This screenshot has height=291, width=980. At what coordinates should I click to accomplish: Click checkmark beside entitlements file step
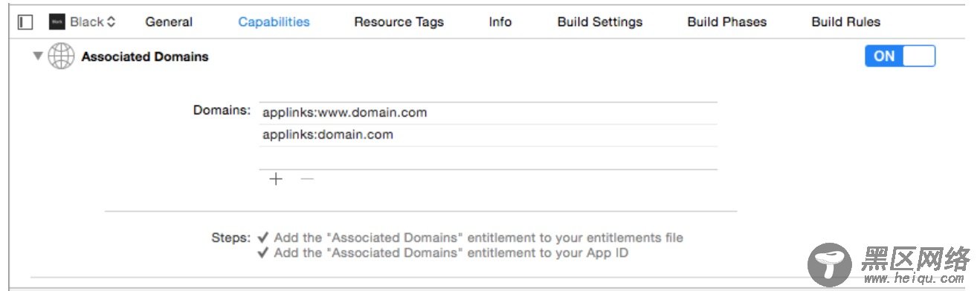pos(263,238)
